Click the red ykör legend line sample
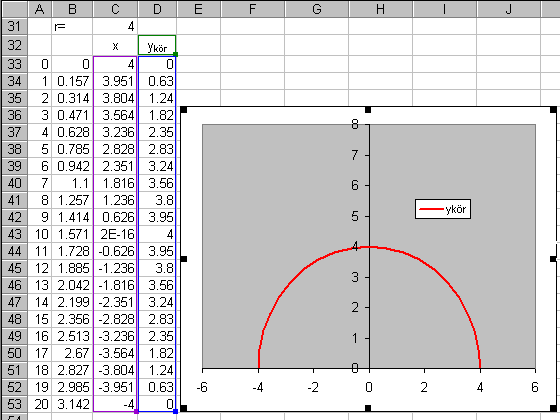Image resolution: width=560 pixels, height=420 pixels. pyautogui.click(x=431, y=209)
